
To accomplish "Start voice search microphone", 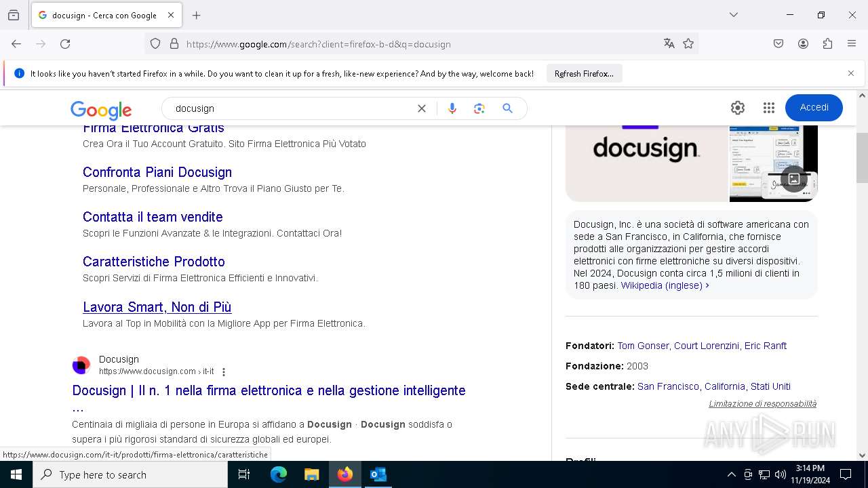I will click(x=452, y=108).
